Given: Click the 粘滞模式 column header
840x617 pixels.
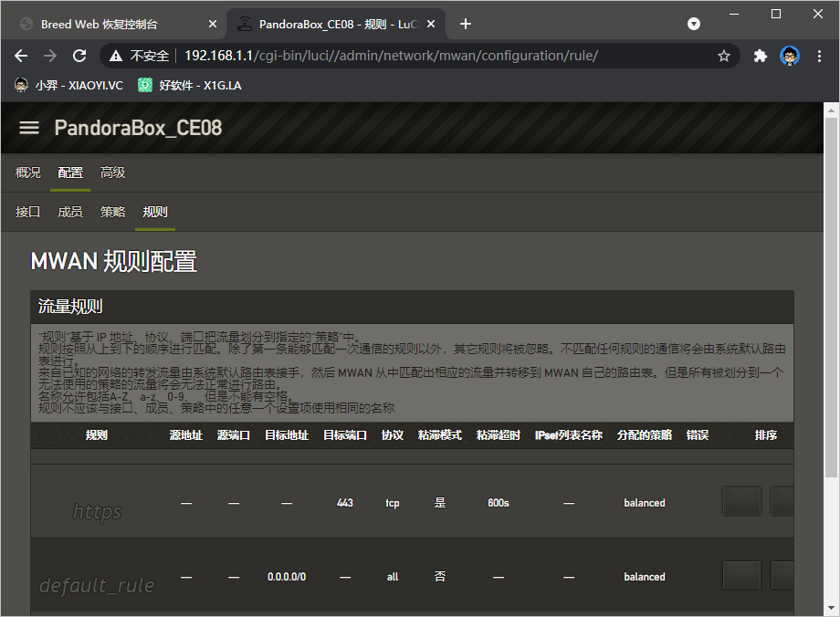Looking at the screenshot, I should pos(440,434).
